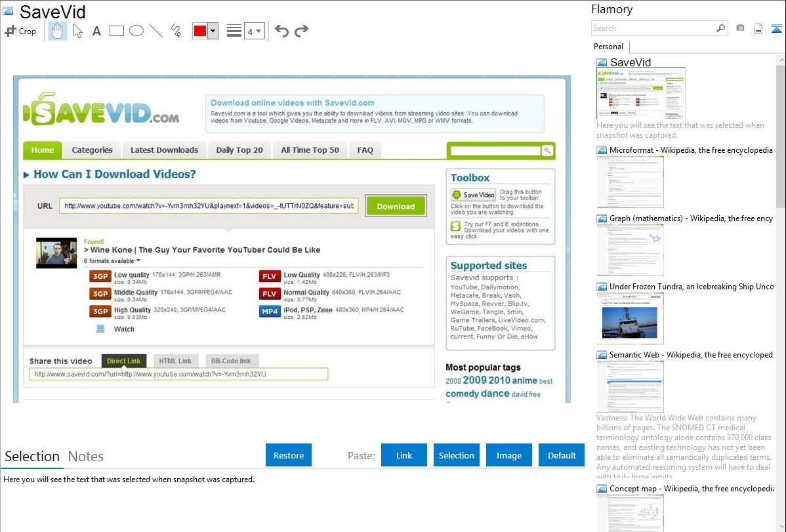The image size is (786, 532).
Task: Download FLV Normal Quality format
Action: pos(269,294)
